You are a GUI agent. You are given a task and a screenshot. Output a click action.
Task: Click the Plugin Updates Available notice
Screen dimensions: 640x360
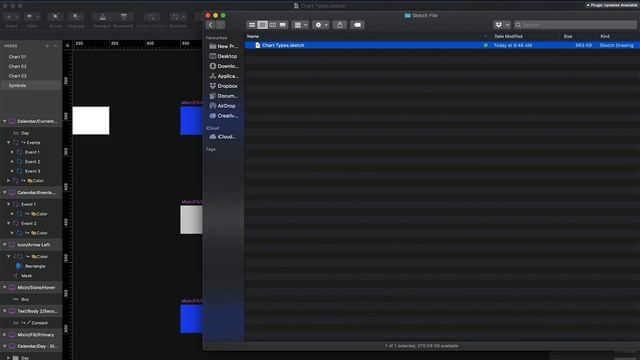coord(612,5)
